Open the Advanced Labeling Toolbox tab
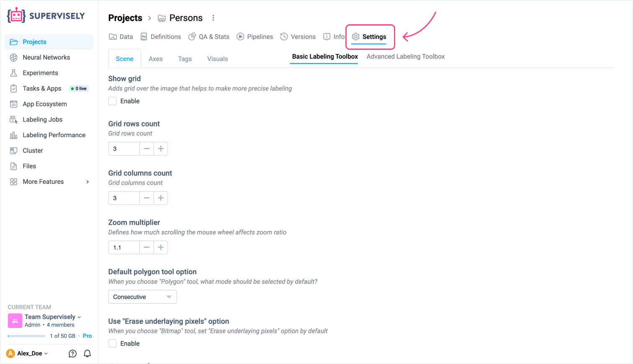The height and width of the screenshot is (364, 633). pyautogui.click(x=405, y=56)
